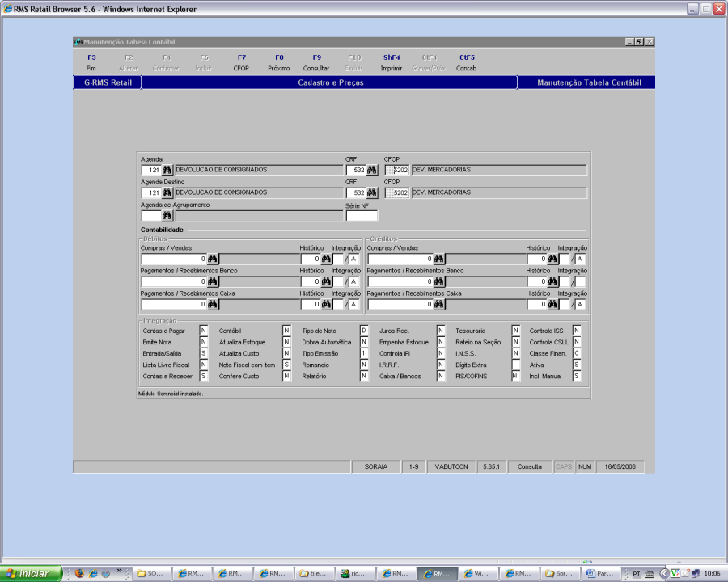Search Débitos Pagamentos / Recebimentos Caixa account binoculars

pyautogui.click(x=213, y=304)
